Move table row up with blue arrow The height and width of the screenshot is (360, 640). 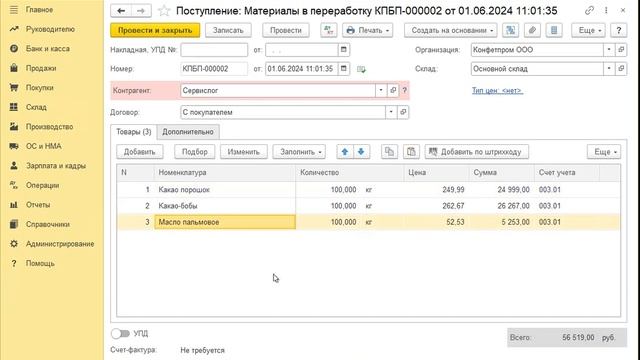(x=344, y=152)
